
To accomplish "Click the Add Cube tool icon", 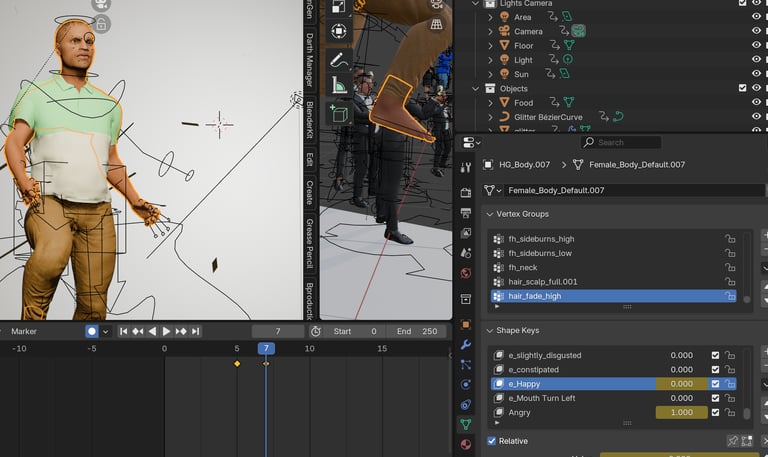I will 338,114.
